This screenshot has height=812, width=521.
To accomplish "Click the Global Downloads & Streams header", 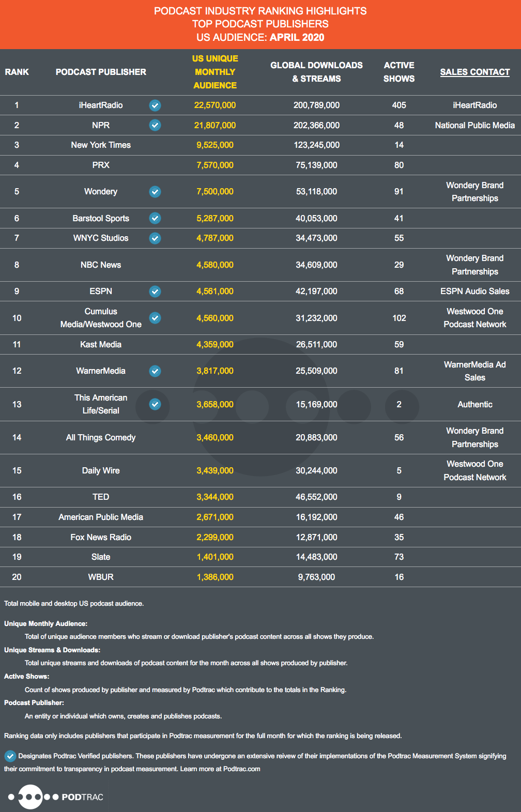I will (x=316, y=72).
